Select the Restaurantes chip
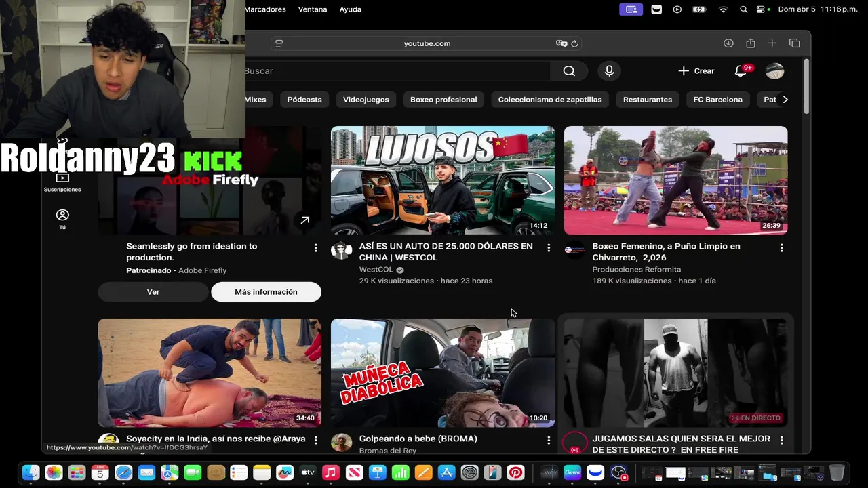Screen dimensions: 868x488 [648, 100]
